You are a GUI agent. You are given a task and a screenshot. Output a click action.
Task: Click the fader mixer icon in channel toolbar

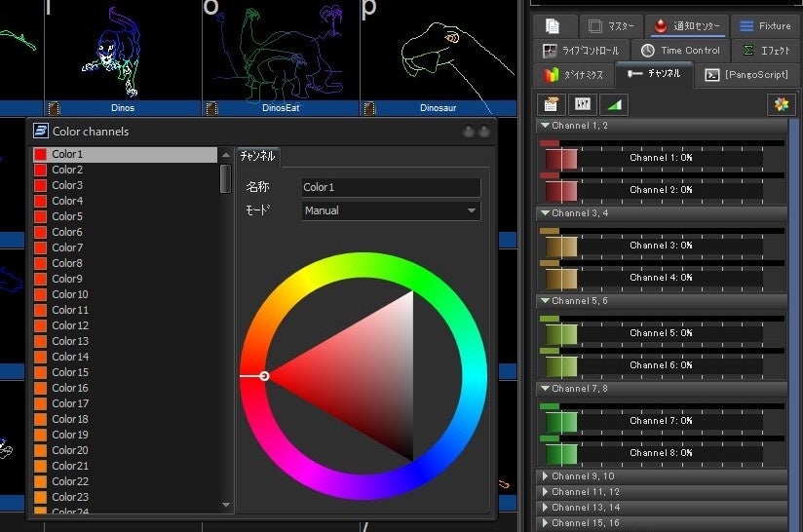coord(584,105)
